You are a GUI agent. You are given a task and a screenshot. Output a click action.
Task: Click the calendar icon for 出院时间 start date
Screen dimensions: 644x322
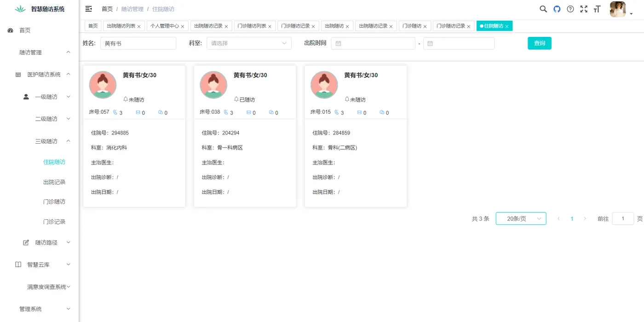point(338,43)
